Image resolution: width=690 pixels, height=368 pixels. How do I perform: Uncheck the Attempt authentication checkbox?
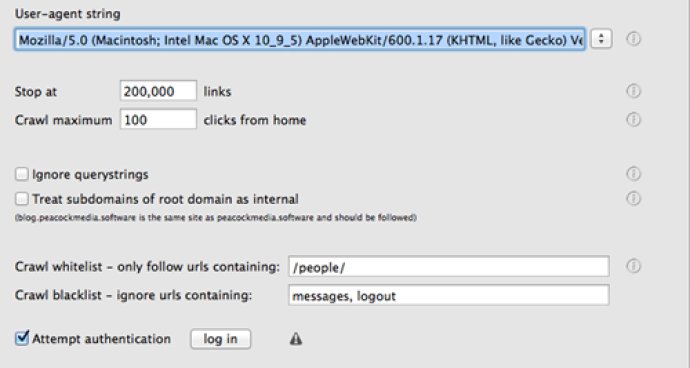[x=22, y=338]
